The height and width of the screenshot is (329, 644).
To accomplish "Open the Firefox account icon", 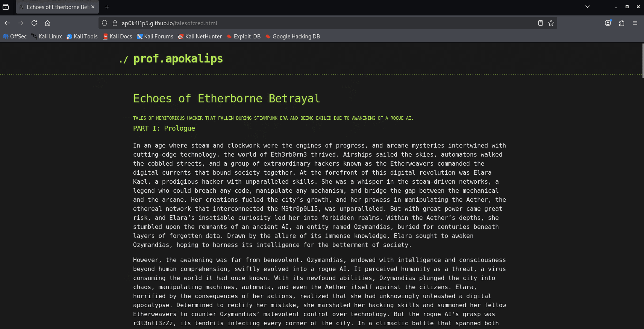I will click(x=608, y=23).
